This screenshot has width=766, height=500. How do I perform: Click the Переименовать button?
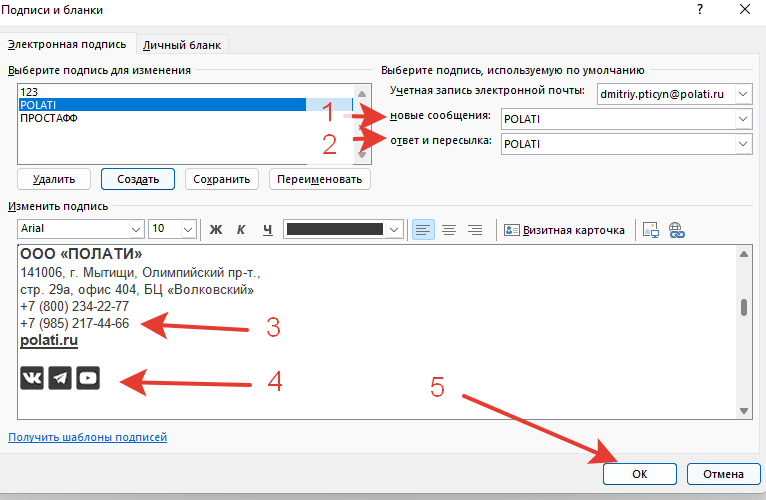coord(319,179)
